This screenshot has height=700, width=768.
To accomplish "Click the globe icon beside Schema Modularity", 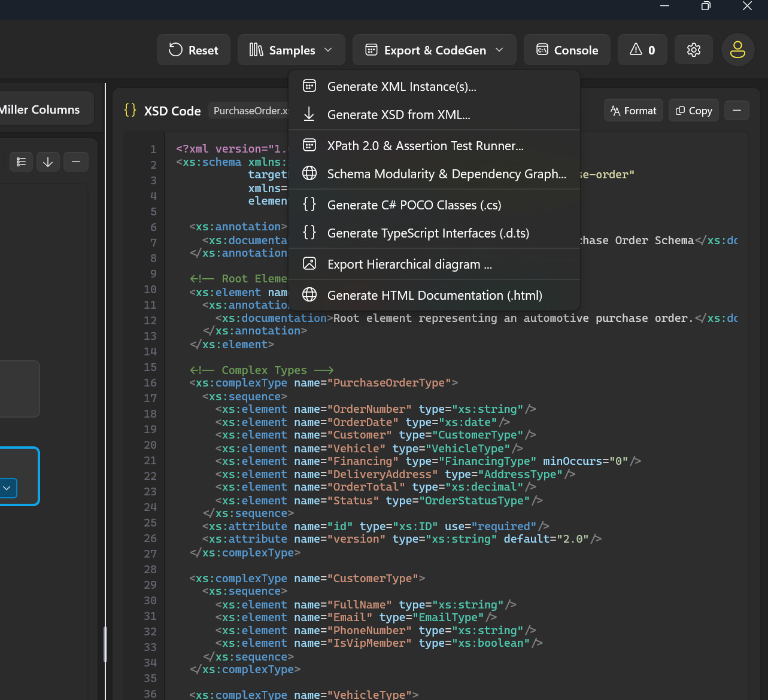I will [309, 174].
